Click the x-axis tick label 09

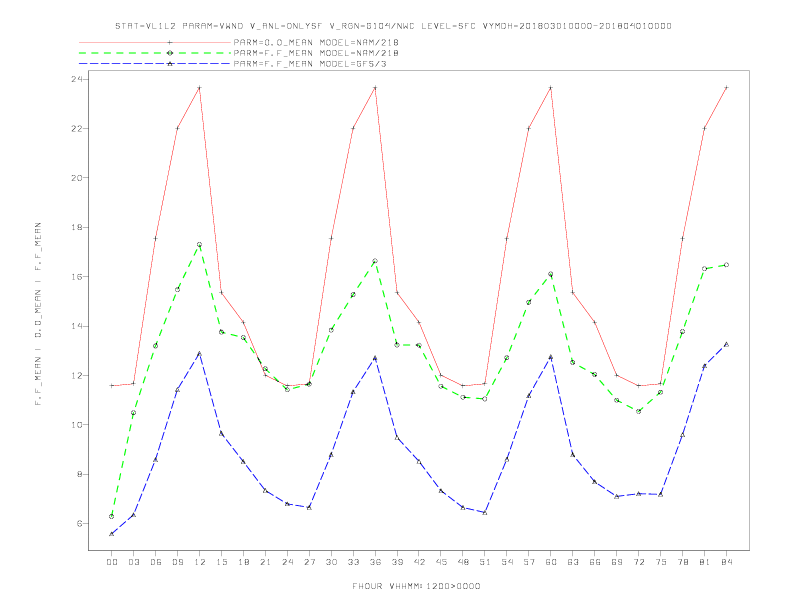click(x=177, y=562)
